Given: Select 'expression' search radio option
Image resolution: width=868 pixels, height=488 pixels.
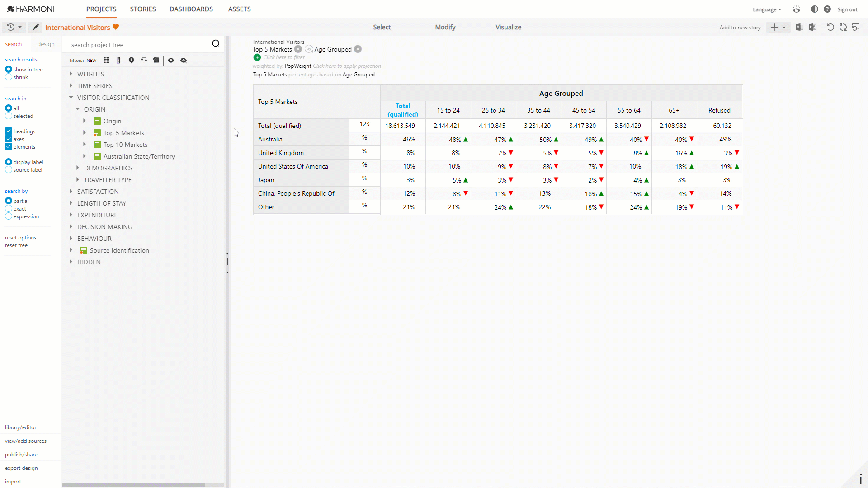Looking at the screenshot, I should pyautogui.click(x=9, y=216).
